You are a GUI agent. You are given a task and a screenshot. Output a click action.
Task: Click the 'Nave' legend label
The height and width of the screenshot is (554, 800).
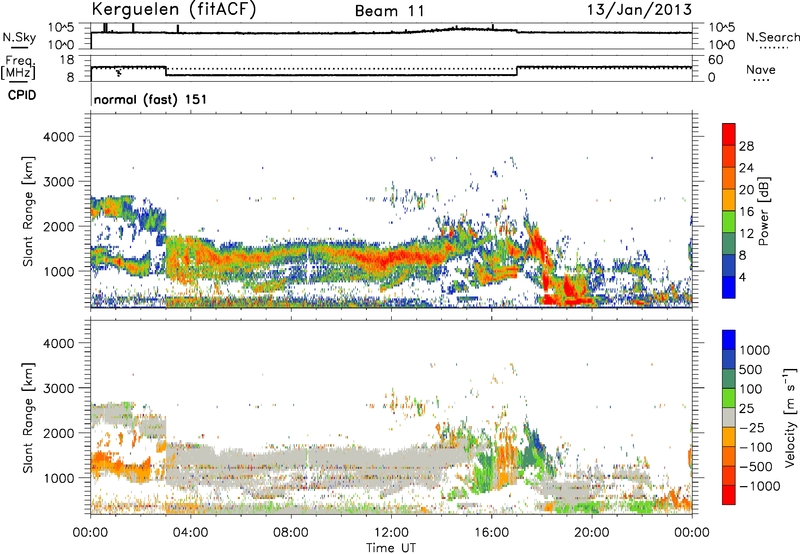[x=761, y=69]
